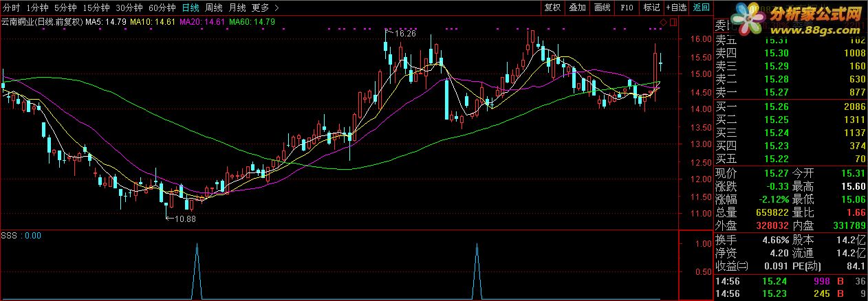Click the MA10: 14.61 indicator label
868x301 pixels.
[x=153, y=22]
